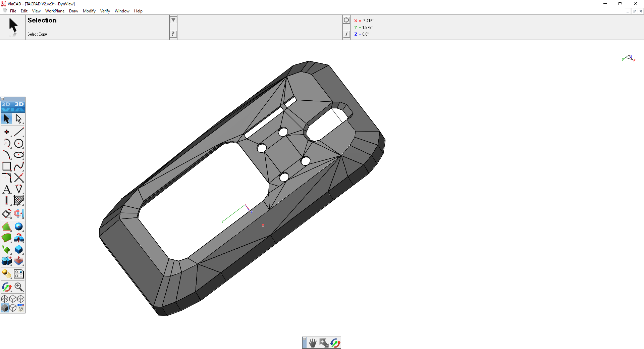Activate the Trim tool with crossed lines
The height and width of the screenshot is (349, 644).
pyautogui.click(x=19, y=178)
